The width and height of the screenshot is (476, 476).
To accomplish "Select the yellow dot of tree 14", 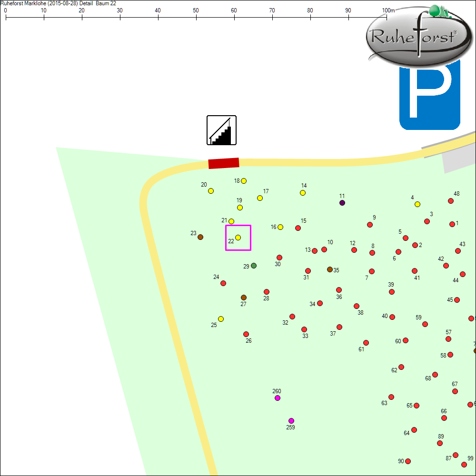I will (303, 193).
